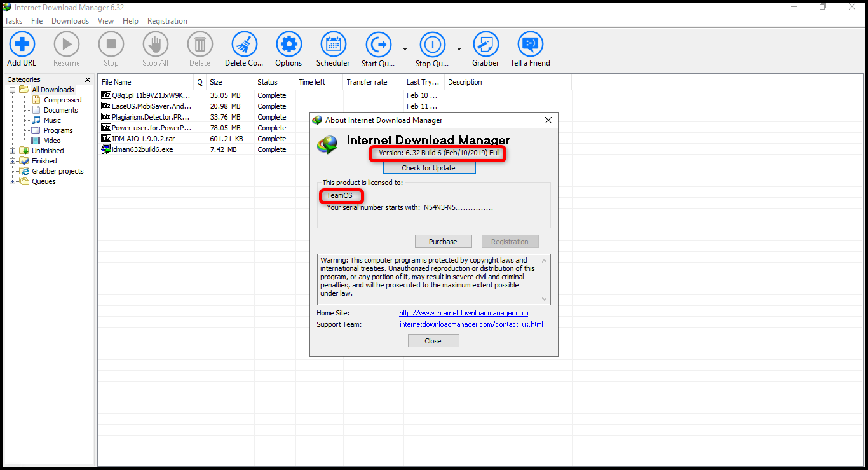
Task: Click the Close button in About dialog
Action: click(x=433, y=341)
